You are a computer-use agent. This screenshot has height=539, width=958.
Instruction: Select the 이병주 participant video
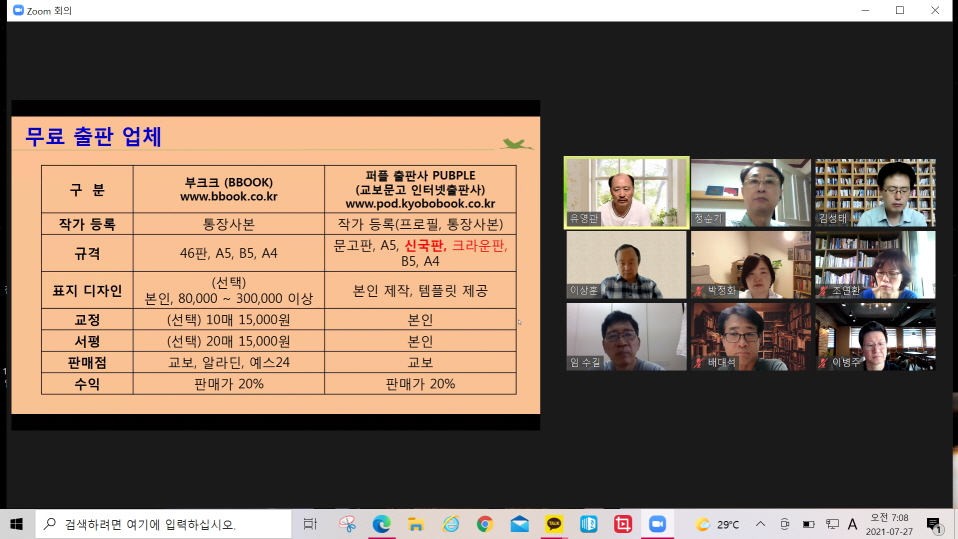pos(875,337)
